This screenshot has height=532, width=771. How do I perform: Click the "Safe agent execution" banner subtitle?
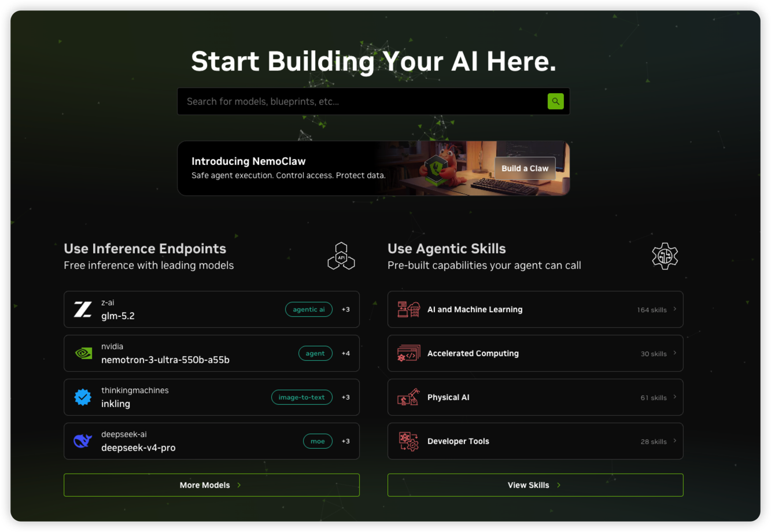(289, 175)
